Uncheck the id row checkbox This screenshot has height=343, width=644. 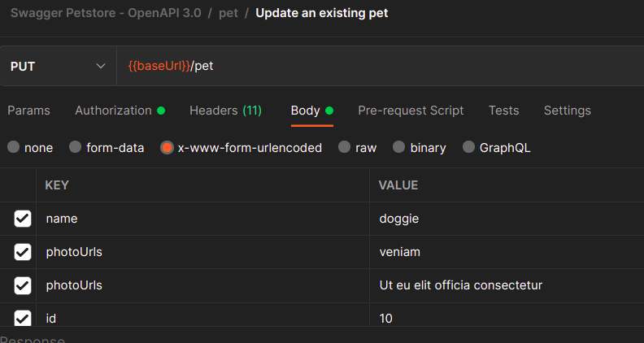(23, 318)
